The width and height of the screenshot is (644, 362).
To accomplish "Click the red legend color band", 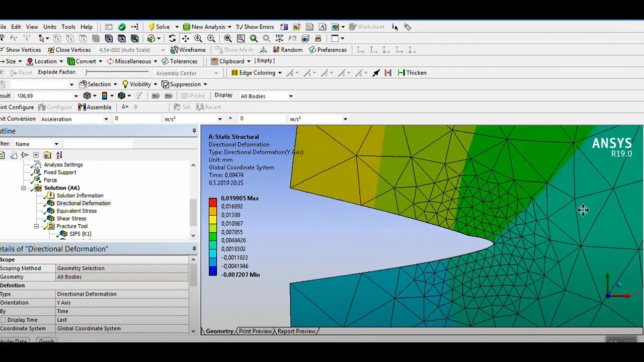I will (213, 202).
